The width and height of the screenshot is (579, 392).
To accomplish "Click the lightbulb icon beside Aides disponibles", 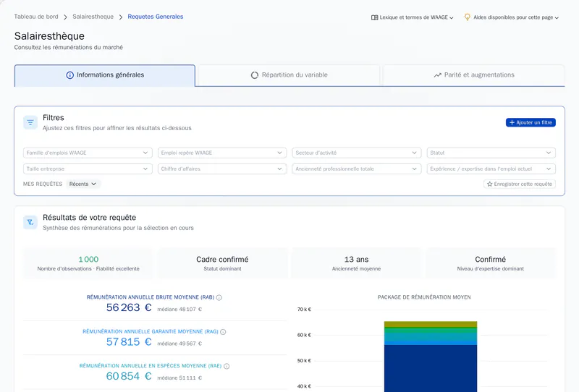I will [468, 17].
